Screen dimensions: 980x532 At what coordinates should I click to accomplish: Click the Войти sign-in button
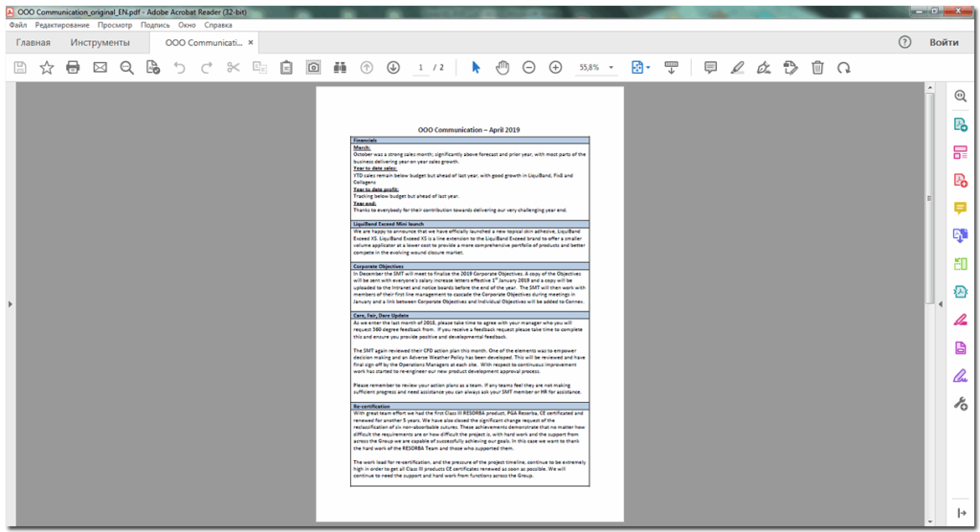pyautogui.click(x=944, y=43)
